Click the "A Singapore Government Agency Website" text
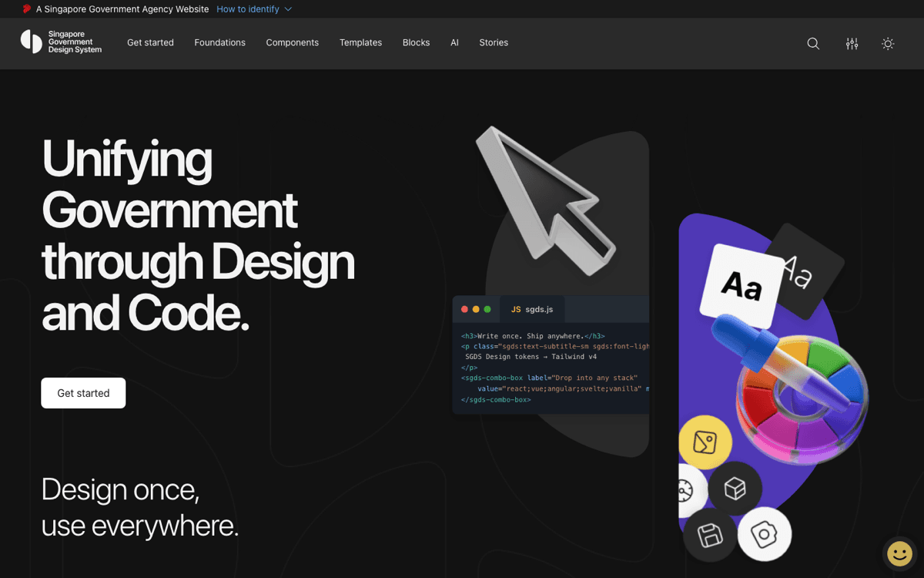The width and height of the screenshot is (924, 578). pyautogui.click(x=122, y=9)
